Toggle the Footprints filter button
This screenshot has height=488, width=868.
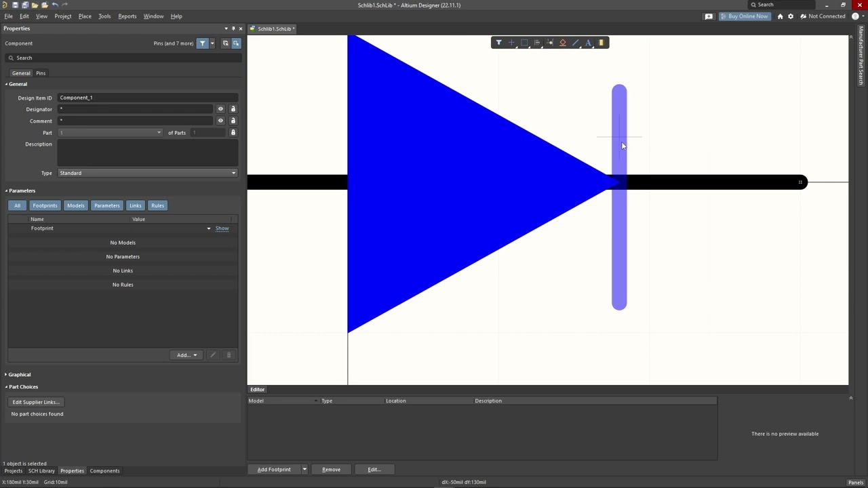45,205
